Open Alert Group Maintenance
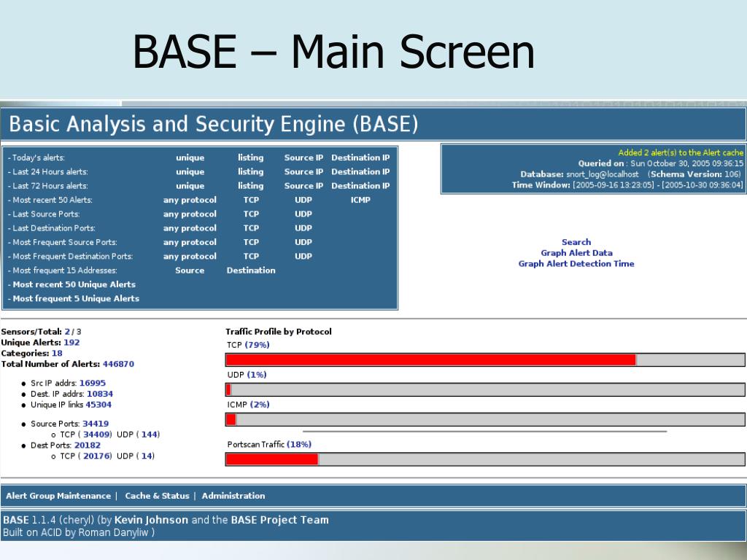This screenshot has width=747, height=560. pos(58,496)
